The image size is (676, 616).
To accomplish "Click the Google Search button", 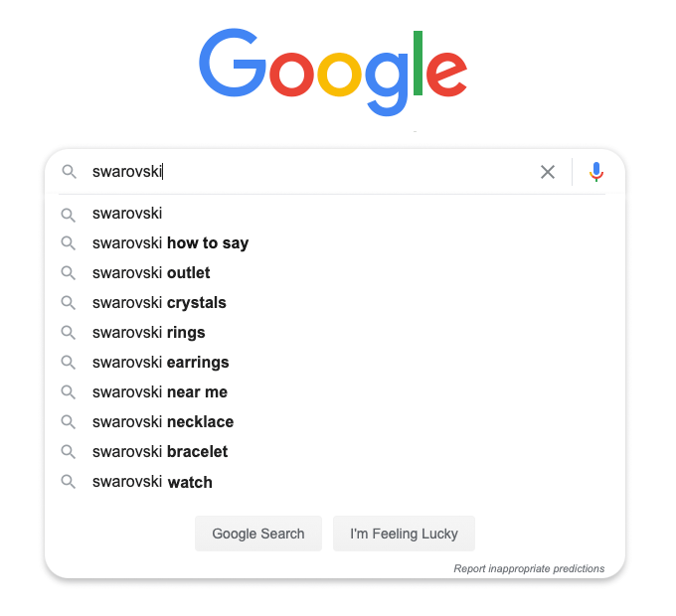I will 258,534.
